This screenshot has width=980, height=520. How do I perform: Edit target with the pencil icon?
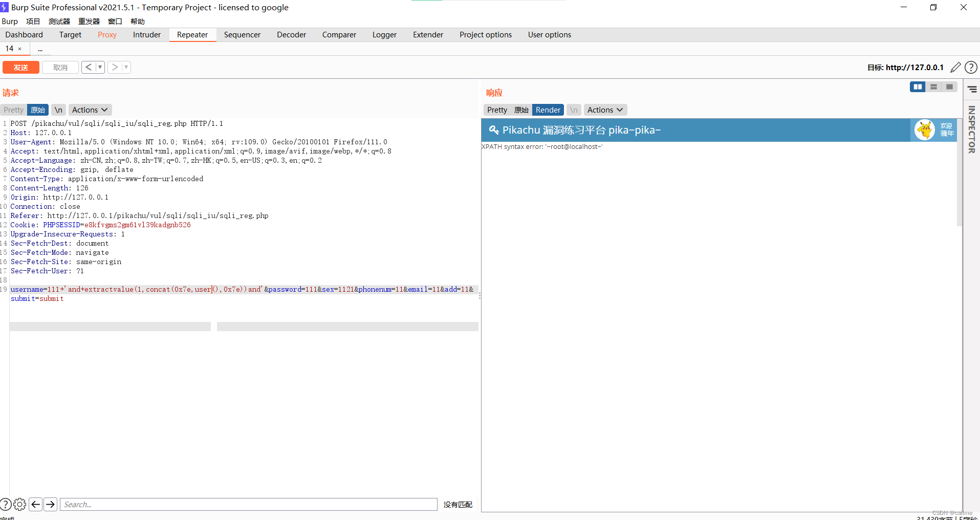click(955, 68)
